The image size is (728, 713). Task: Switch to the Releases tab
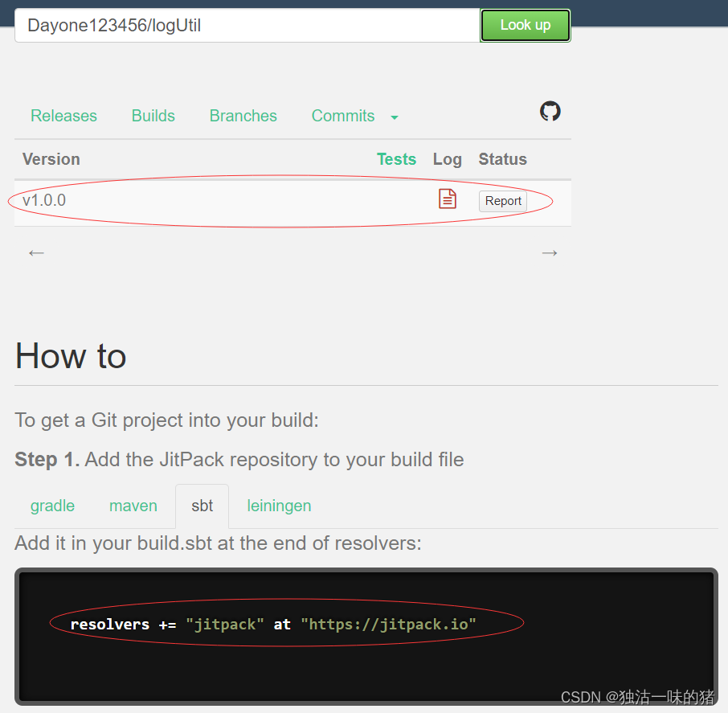[x=64, y=116]
